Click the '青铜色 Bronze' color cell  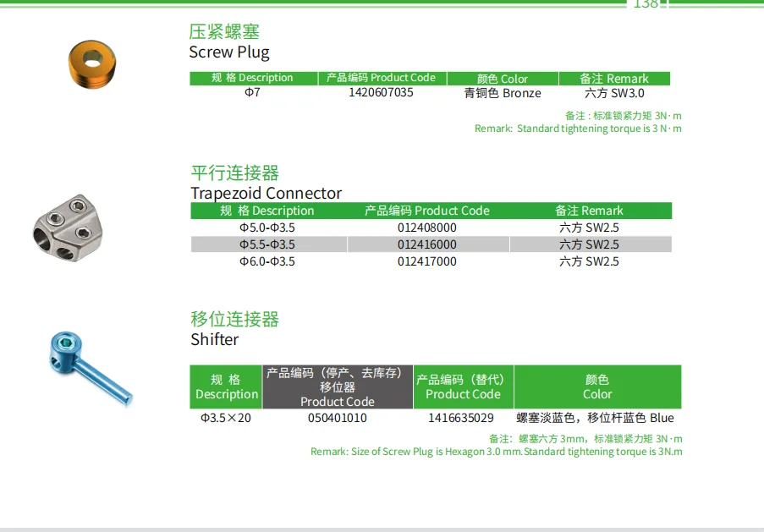click(503, 93)
